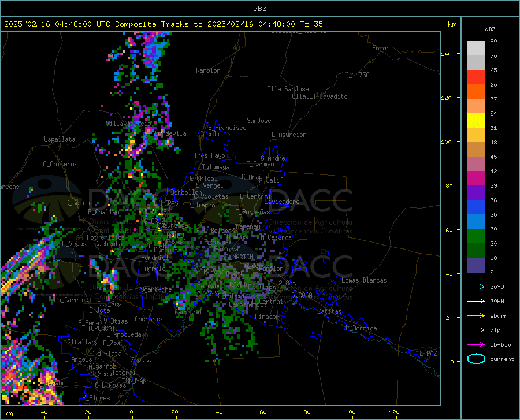Click the dBZ title at top
The width and height of the screenshot is (520, 420).
point(259,9)
